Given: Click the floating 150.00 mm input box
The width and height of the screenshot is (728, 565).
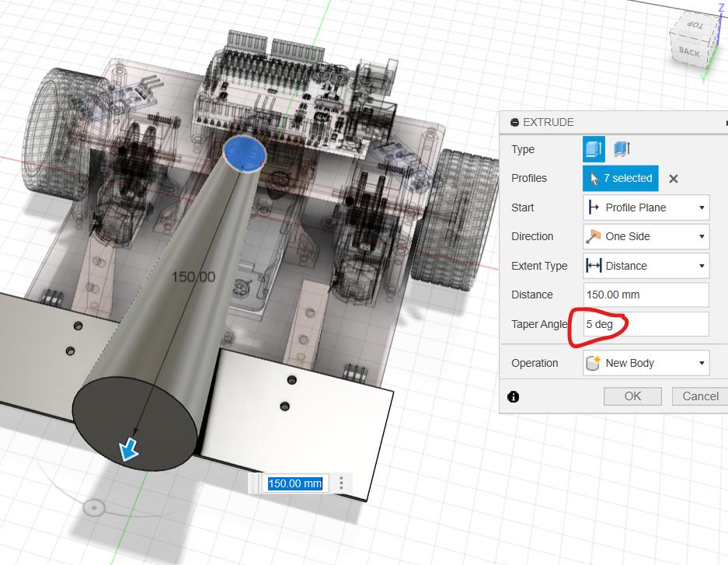Looking at the screenshot, I should click(295, 483).
